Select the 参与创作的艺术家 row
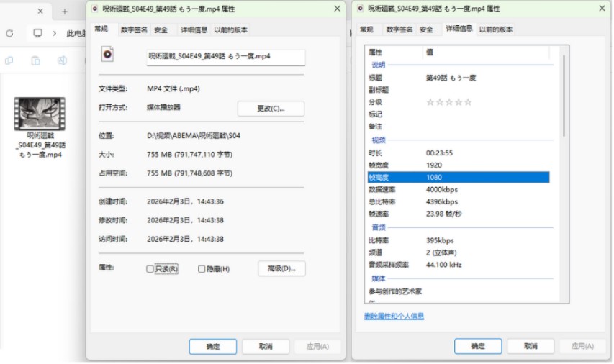The width and height of the screenshot is (614, 364). pyautogui.click(x=459, y=291)
